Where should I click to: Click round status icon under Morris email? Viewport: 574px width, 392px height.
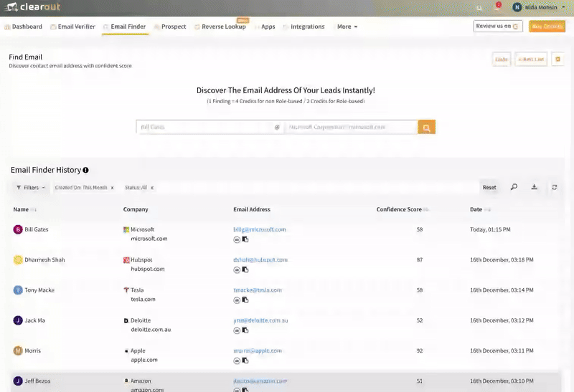[x=237, y=361]
